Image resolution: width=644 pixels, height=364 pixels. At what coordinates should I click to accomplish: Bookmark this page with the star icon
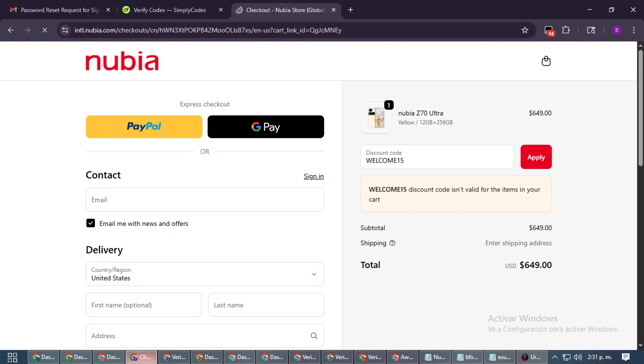[525, 30]
